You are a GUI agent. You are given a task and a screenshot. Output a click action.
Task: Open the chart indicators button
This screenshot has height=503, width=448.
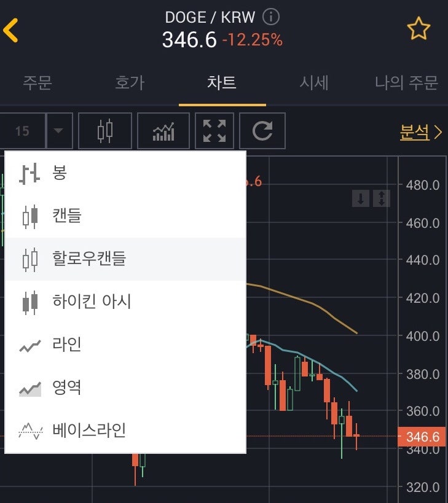[163, 131]
